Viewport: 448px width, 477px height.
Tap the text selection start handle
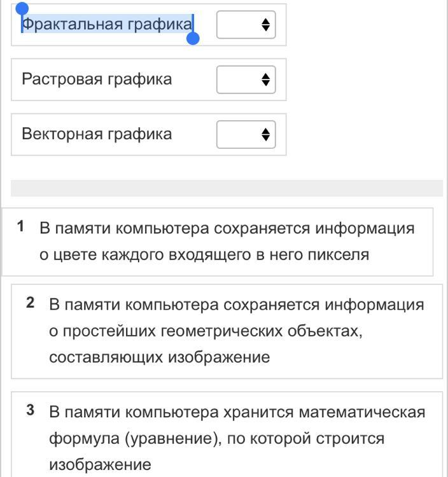point(22,8)
